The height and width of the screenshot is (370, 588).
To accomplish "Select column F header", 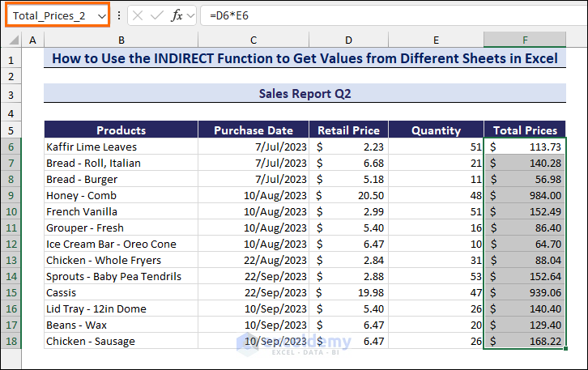I will [x=525, y=40].
